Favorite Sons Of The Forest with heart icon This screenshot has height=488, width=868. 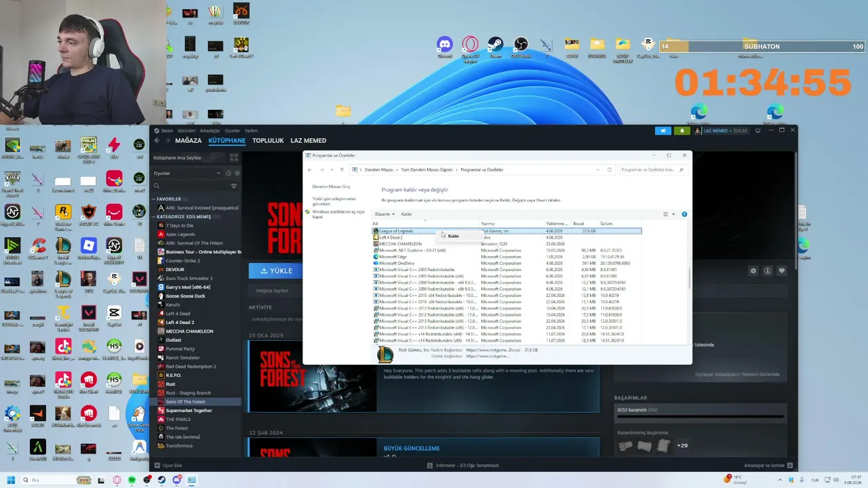click(781, 270)
